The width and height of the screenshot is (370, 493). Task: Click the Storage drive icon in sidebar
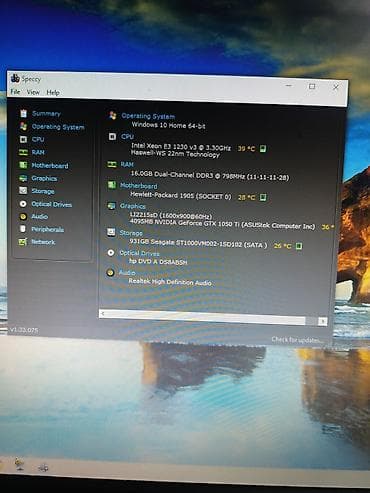coord(23,191)
